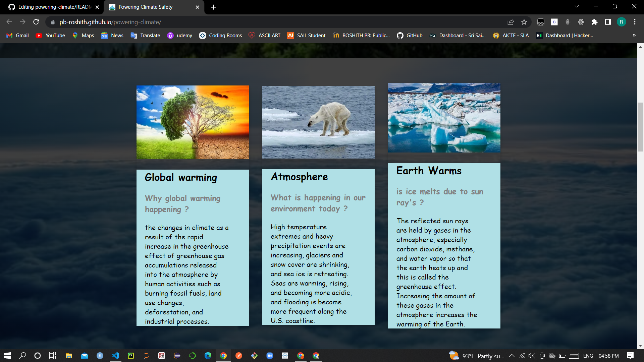The height and width of the screenshot is (362, 644).
Task: Share the current page
Action: click(511, 22)
